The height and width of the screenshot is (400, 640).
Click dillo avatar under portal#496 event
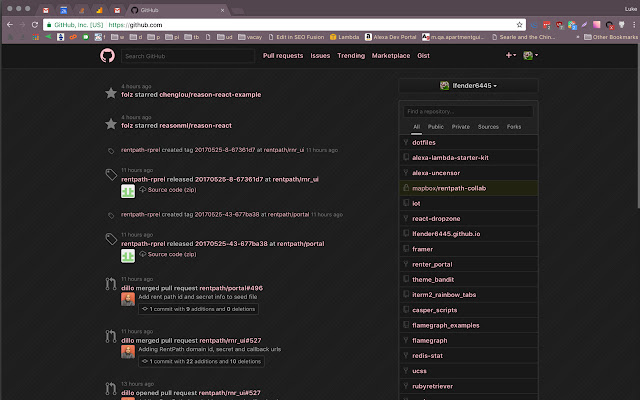[x=128, y=299]
